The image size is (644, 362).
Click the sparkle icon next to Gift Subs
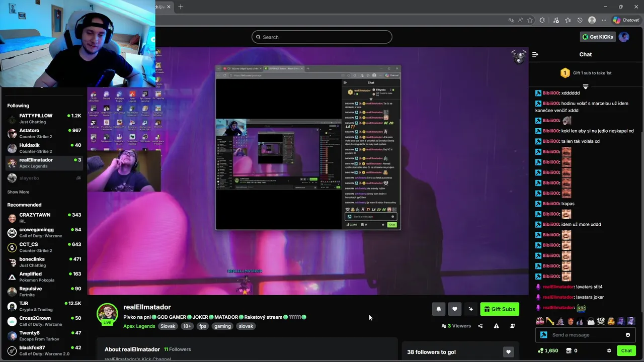point(471,309)
